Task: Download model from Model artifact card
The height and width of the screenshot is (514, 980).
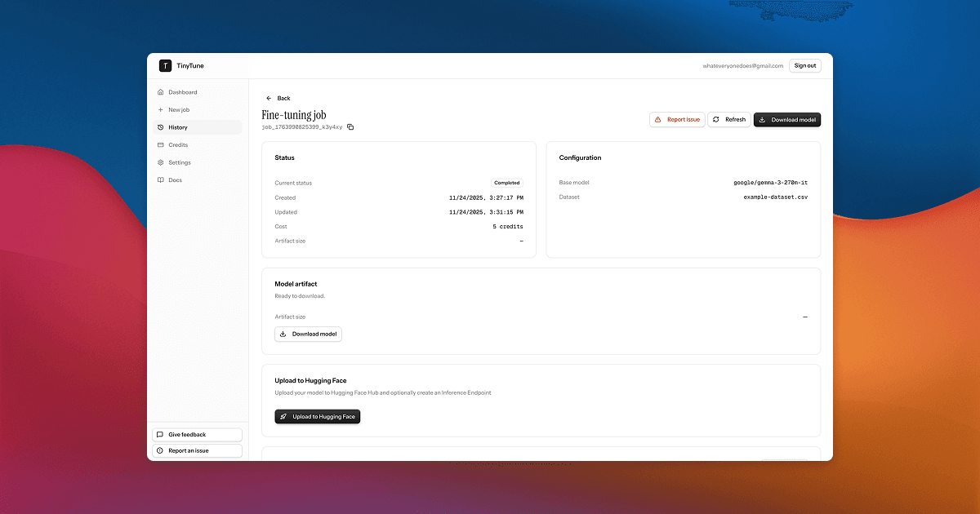Action: 308,335
